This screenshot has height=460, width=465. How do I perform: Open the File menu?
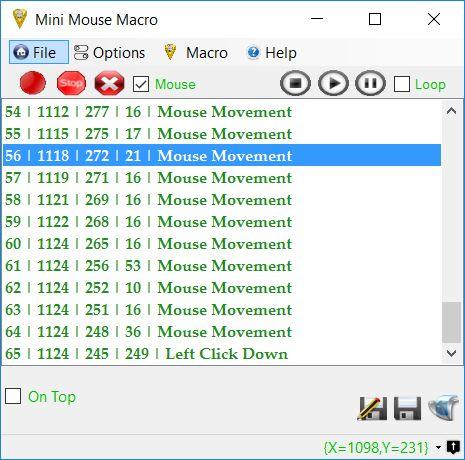[x=39, y=52]
